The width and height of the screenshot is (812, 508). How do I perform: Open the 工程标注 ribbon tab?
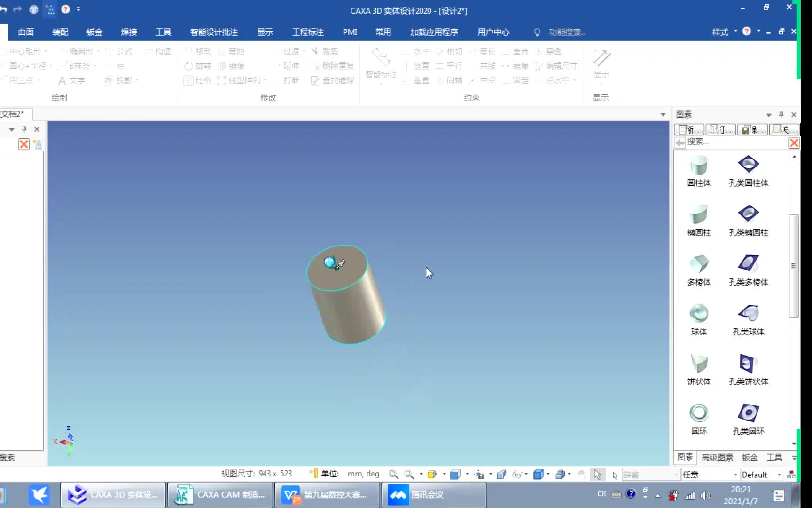tap(308, 32)
